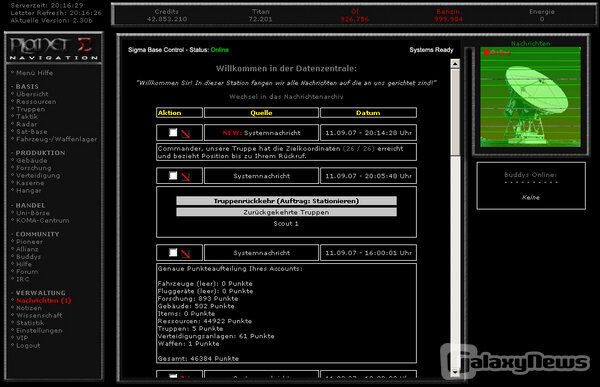The height and width of the screenshot is (387, 600).
Task: Open the Kaserne page
Action: point(30,183)
